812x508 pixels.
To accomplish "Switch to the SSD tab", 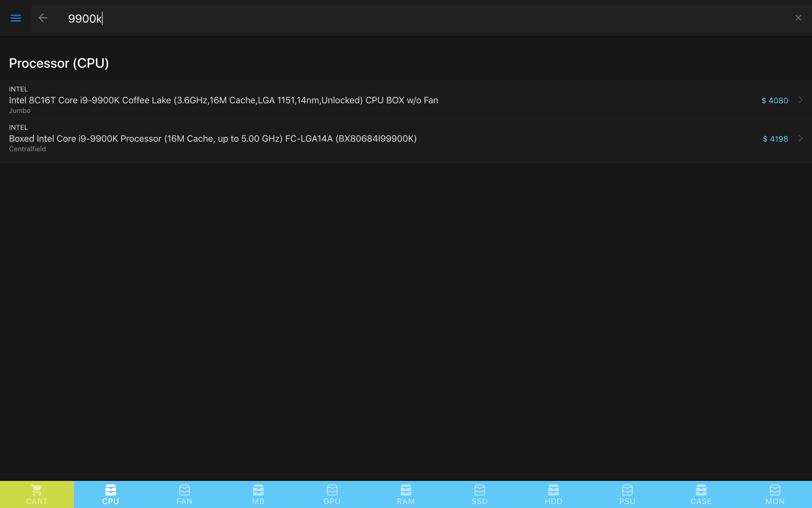I will [480, 494].
